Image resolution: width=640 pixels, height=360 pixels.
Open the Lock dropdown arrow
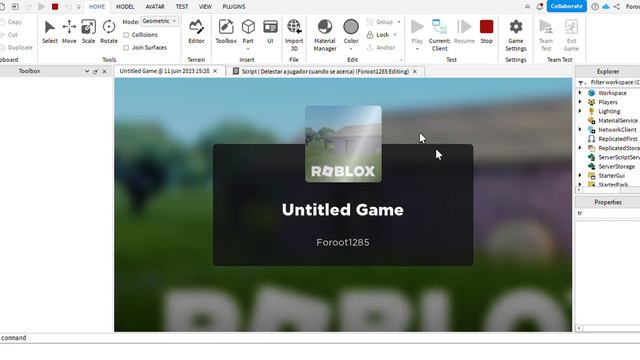pyautogui.click(x=395, y=35)
